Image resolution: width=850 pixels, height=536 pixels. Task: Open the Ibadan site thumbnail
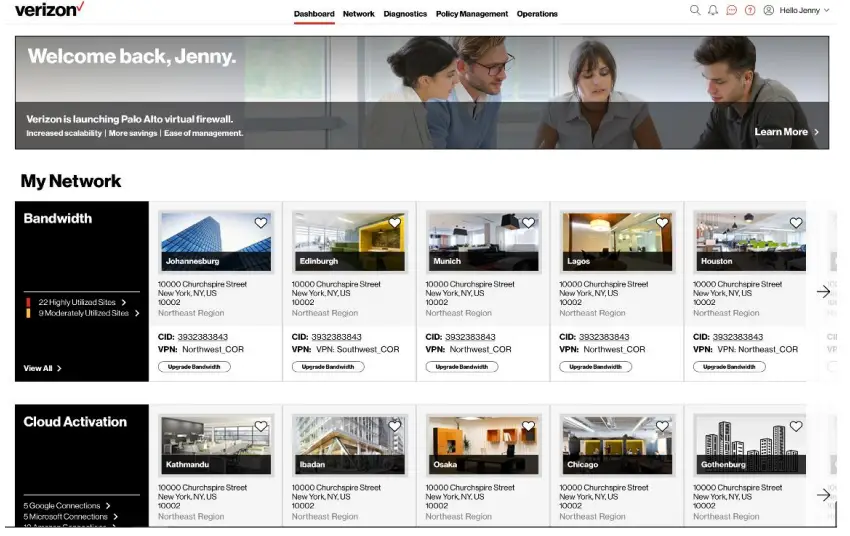click(349, 445)
